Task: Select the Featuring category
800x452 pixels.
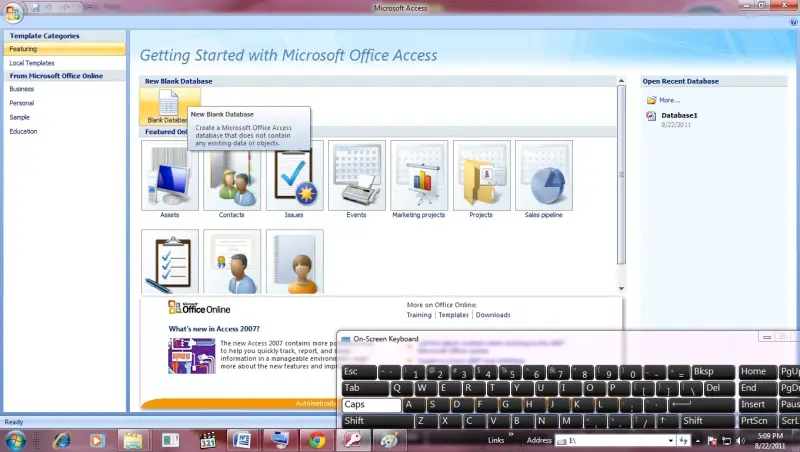Action: [64, 49]
